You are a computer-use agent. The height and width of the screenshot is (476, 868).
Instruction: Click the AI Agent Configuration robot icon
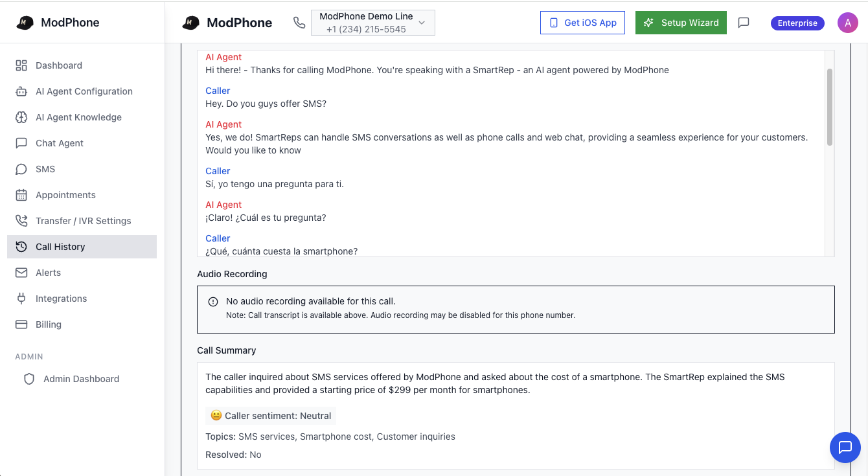pyautogui.click(x=21, y=91)
